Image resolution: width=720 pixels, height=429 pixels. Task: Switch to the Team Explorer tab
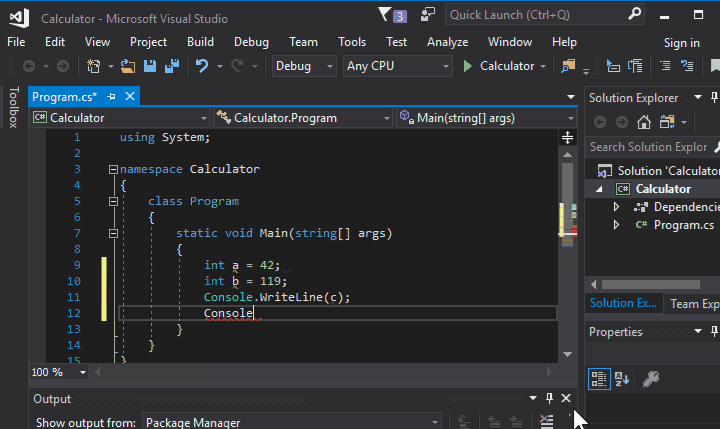[x=694, y=304]
